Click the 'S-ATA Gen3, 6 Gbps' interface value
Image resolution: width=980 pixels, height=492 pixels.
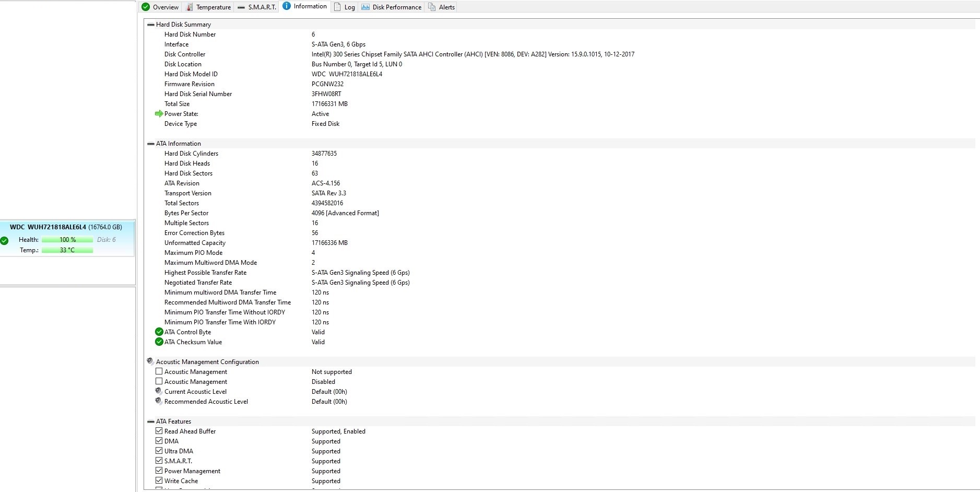coord(338,44)
